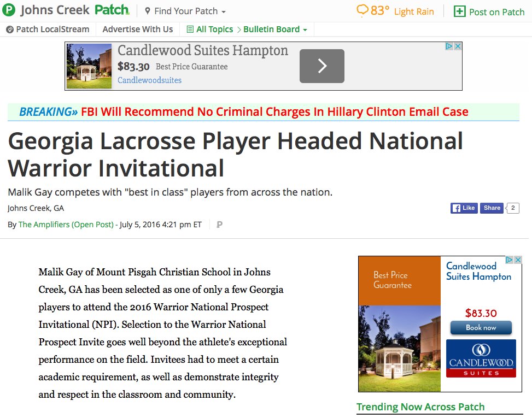Click the Candlewoodsuites link in the banner ad
This screenshot has height=418, width=532.
(150, 80)
